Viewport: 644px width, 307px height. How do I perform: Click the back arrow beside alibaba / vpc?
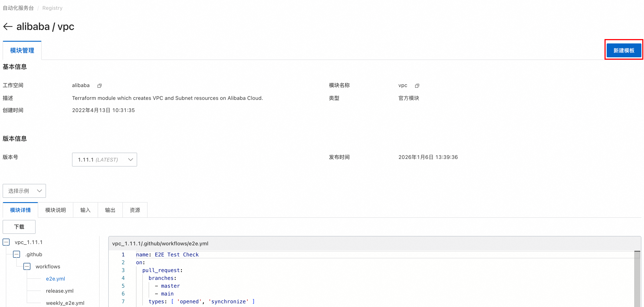click(x=8, y=26)
